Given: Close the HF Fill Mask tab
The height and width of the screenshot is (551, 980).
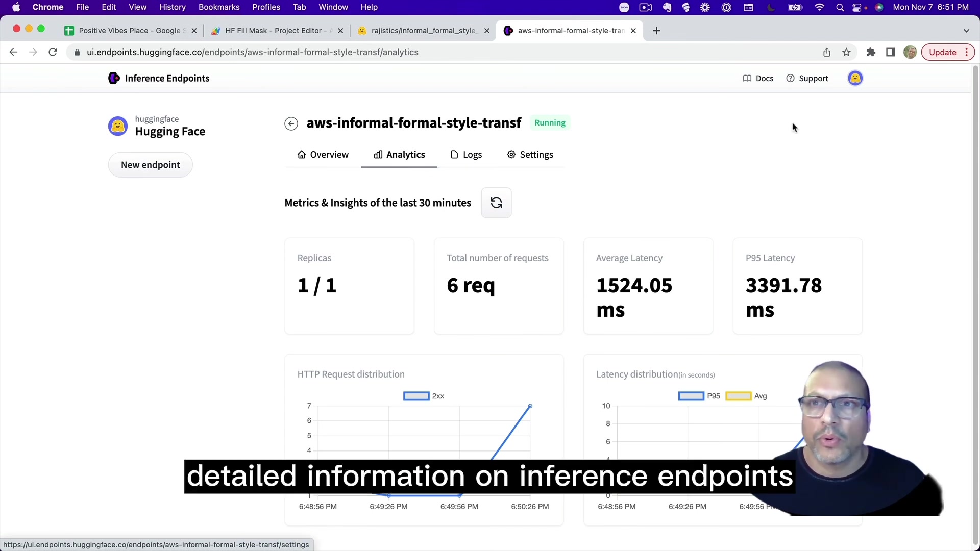Looking at the screenshot, I should tap(340, 31).
